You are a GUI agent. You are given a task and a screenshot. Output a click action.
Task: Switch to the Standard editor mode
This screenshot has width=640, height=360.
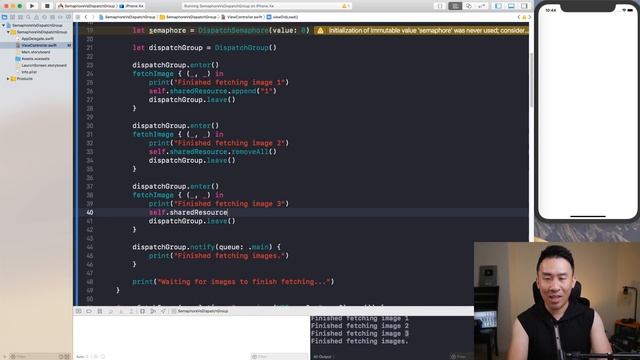pyautogui.click(x=455, y=6)
